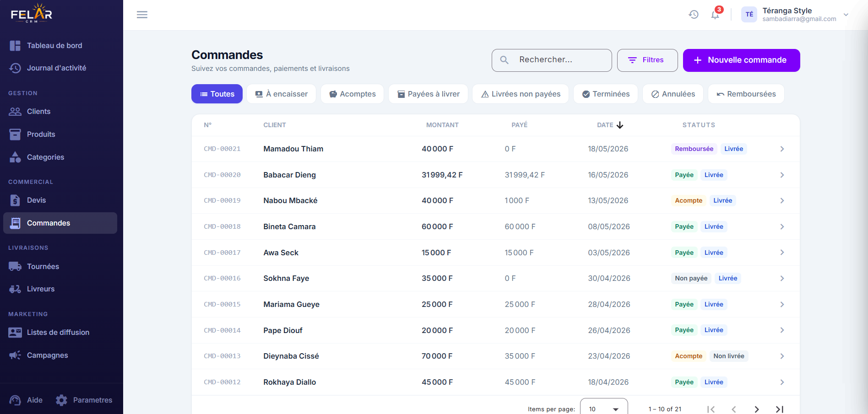The height and width of the screenshot is (414, 868).
Task: Jump to last page pagination icon
Action: coord(779,409)
